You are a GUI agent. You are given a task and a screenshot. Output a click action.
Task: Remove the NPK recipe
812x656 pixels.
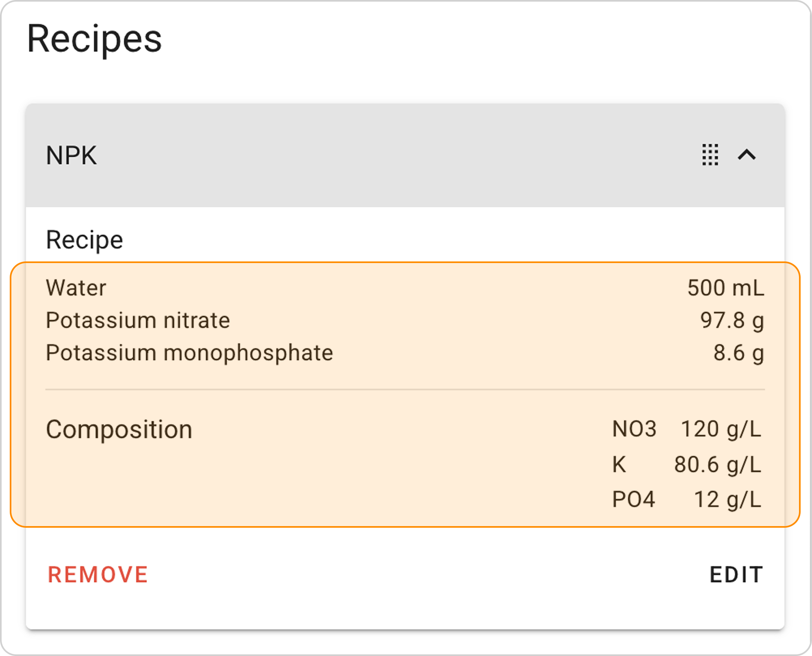click(x=98, y=574)
